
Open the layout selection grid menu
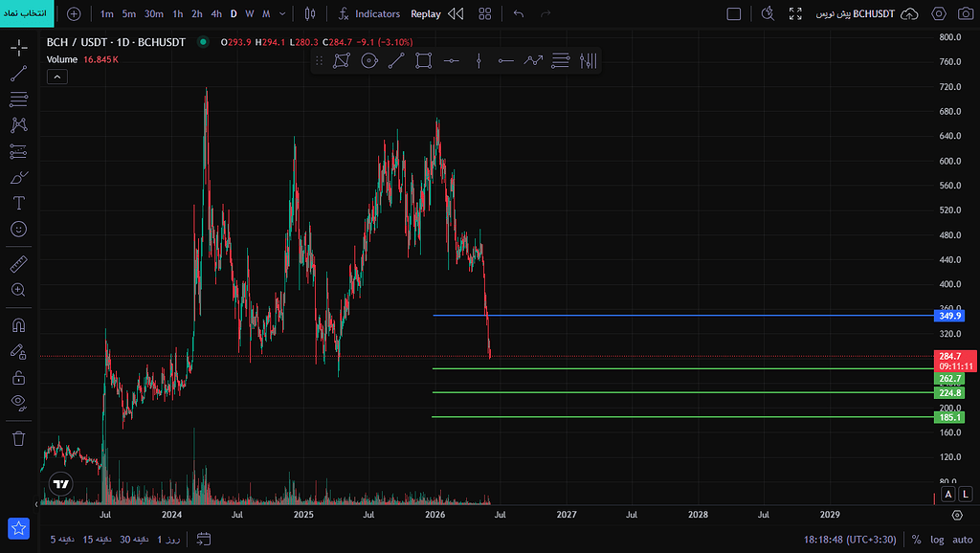coord(485,13)
